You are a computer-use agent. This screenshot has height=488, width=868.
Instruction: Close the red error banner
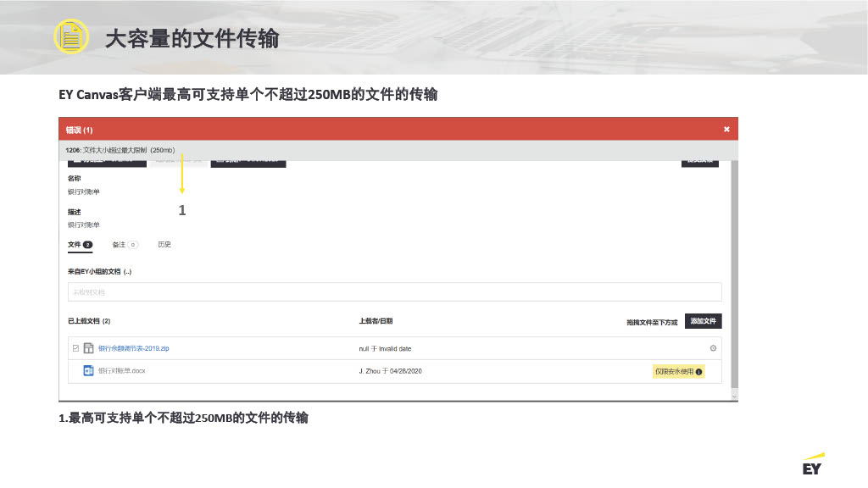726,130
